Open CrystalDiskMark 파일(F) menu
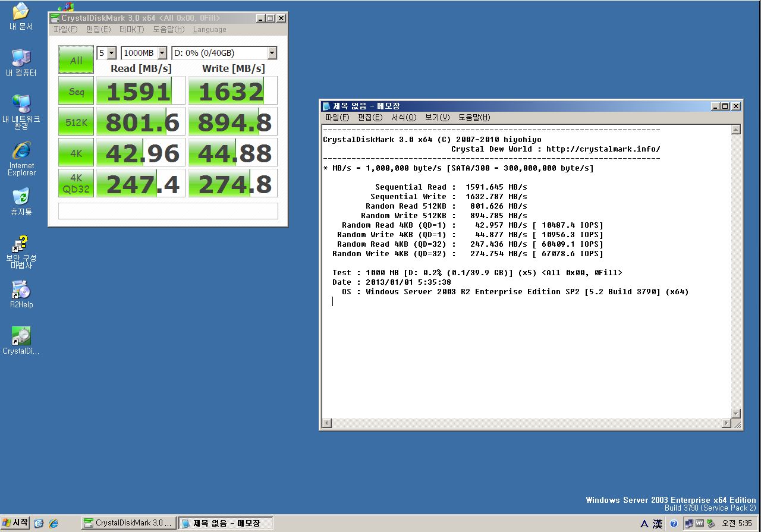 point(65,29)
